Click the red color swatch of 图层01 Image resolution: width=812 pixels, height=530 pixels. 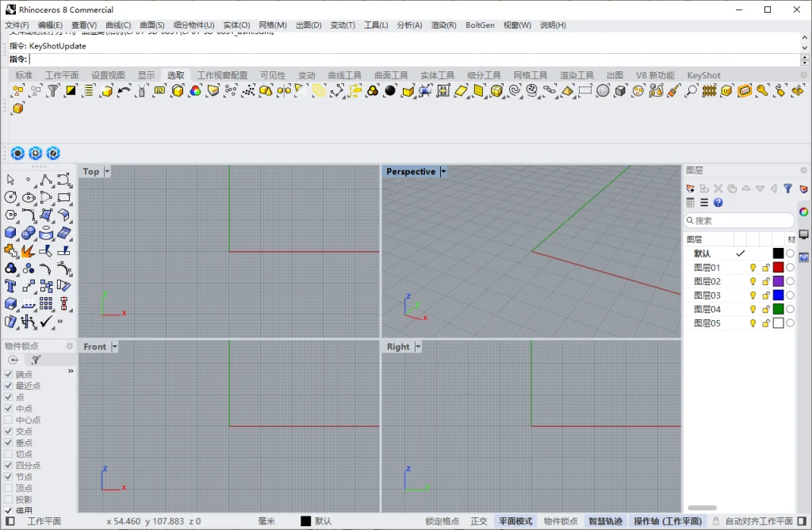779,268
